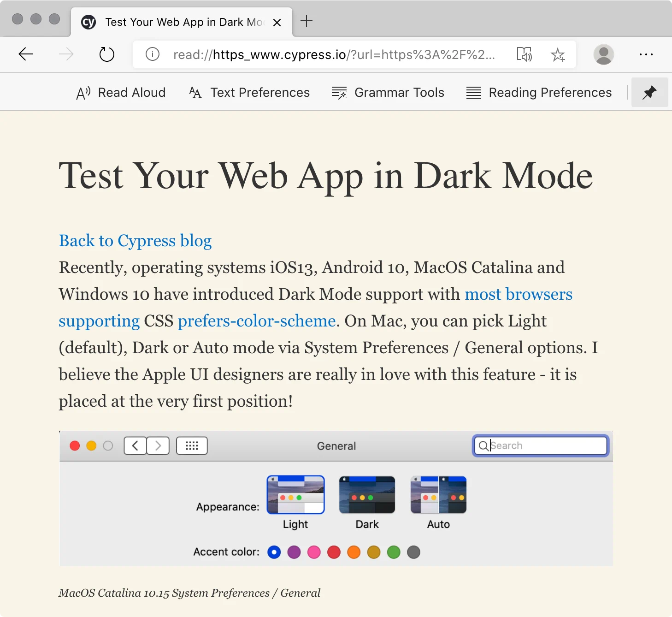
Task: Open the profile avatar icon
Action: coord(604,54)
